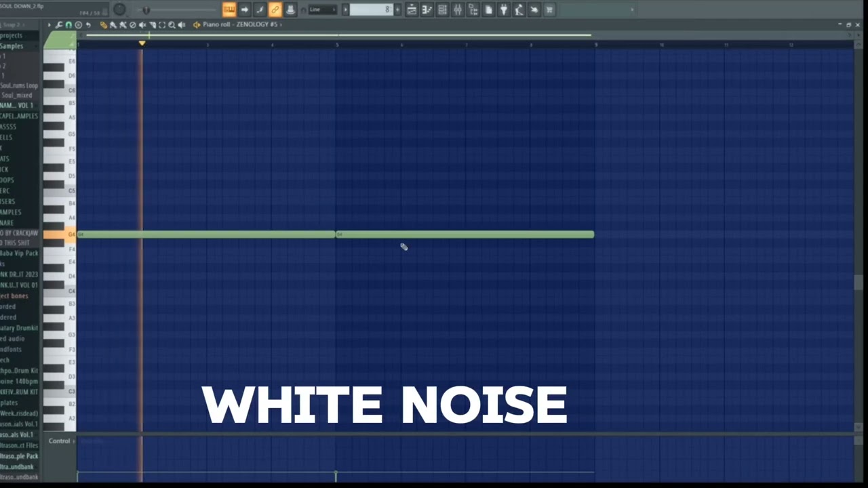Open the Control lane selector

click(61, 441)
